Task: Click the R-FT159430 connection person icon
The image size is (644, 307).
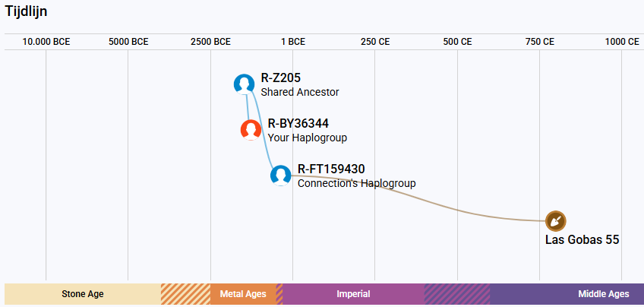Action: (x=281, y=176)
